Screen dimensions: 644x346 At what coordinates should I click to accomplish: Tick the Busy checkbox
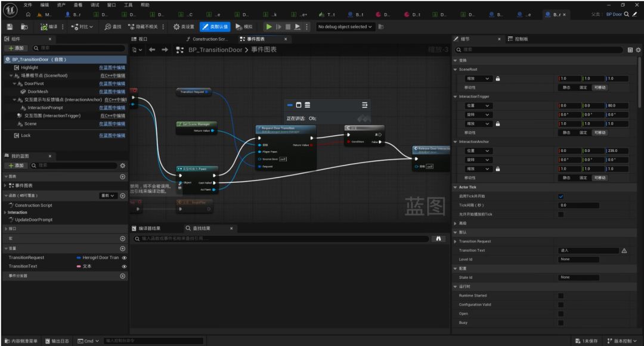tap(561, 323)
